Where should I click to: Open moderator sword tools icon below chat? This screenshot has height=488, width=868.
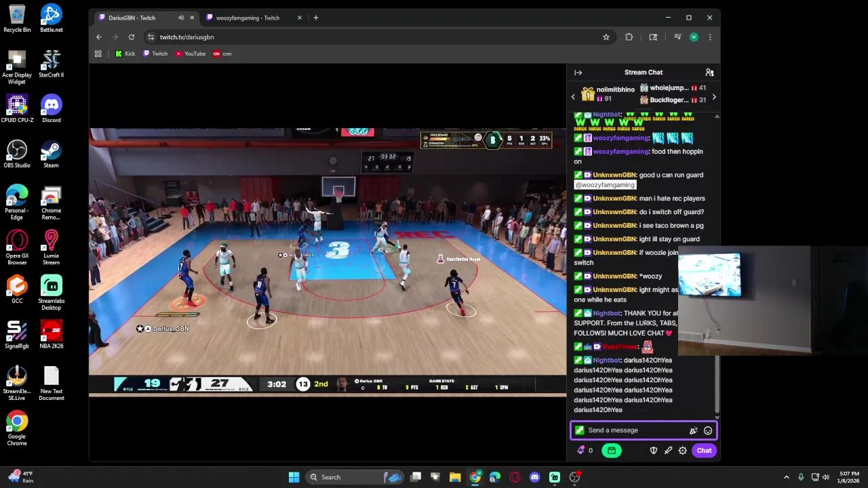coord(668,451)
